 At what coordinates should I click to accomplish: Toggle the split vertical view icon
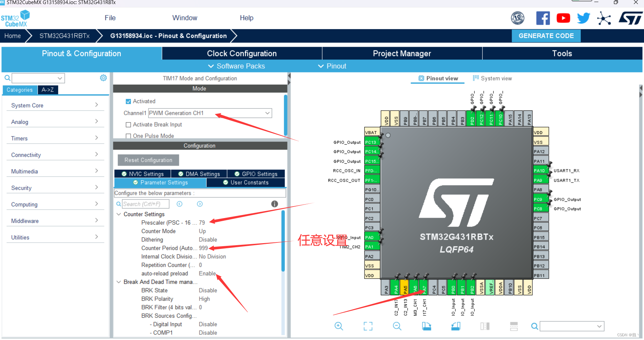point(485,326)
